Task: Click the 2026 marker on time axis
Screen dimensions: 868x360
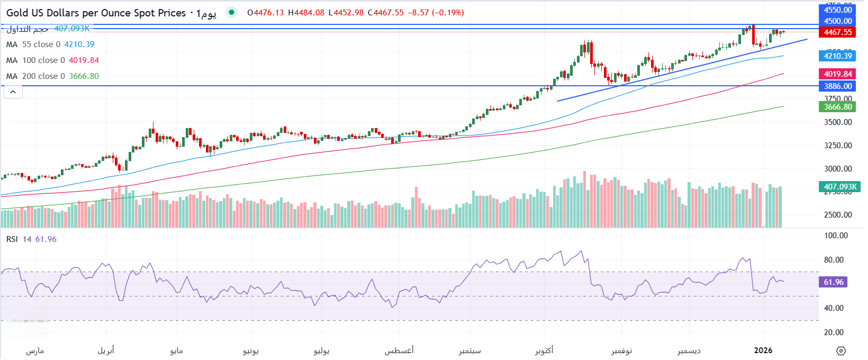Action: point(763,350)
